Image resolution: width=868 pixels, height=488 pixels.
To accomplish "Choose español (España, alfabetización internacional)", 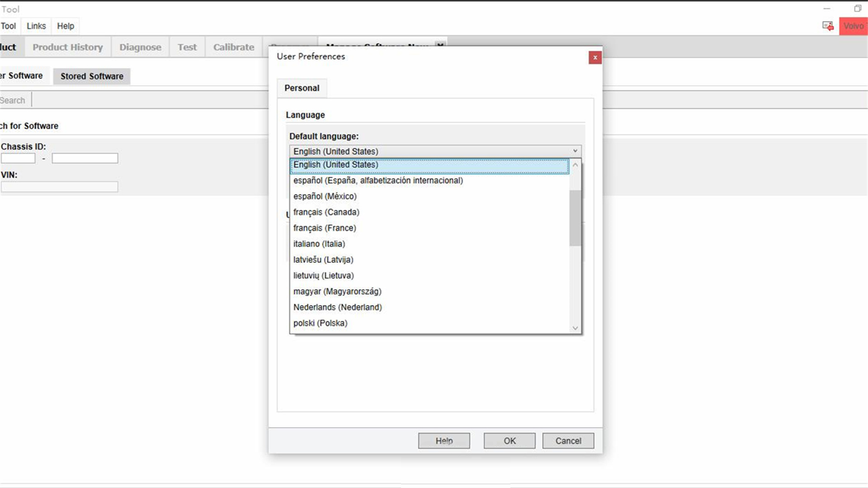I will [429, 181].
